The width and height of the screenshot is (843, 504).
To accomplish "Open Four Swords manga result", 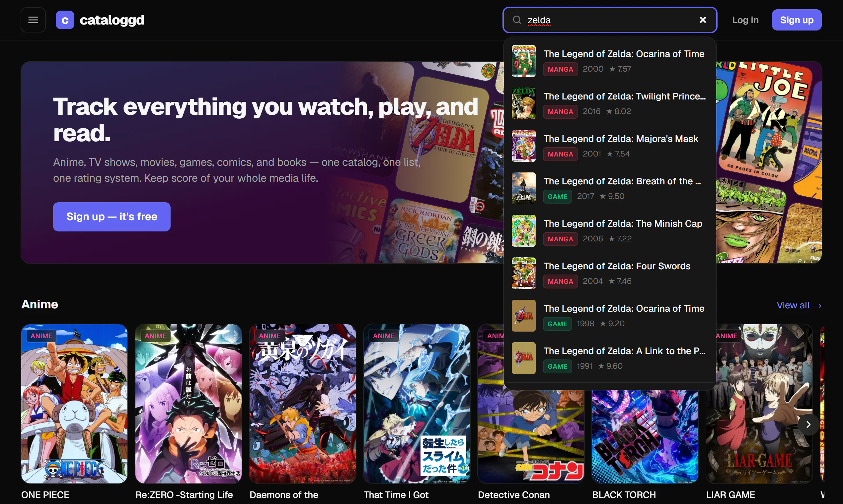I will (x=610, y=274).
